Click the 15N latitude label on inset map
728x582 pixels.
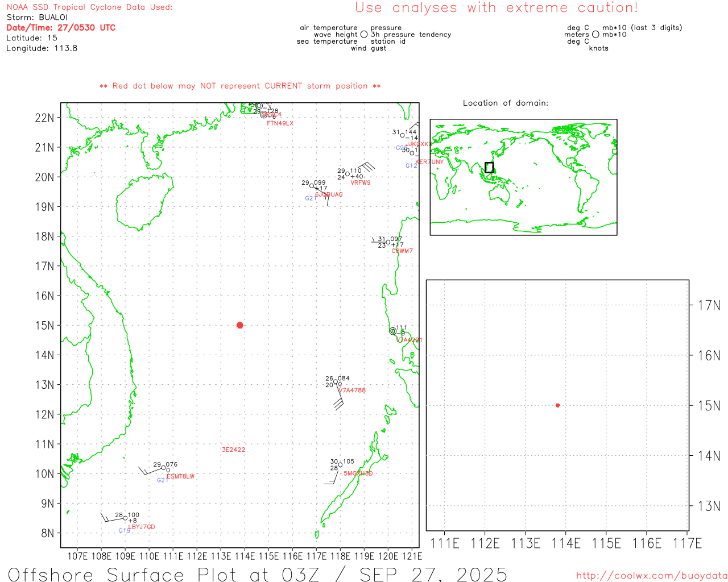tap(709, 406)
